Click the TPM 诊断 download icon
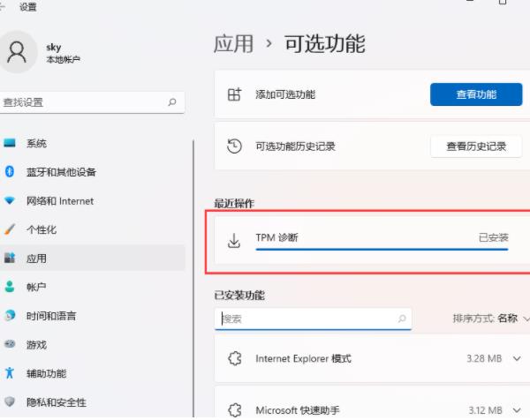 click(234, 240)
